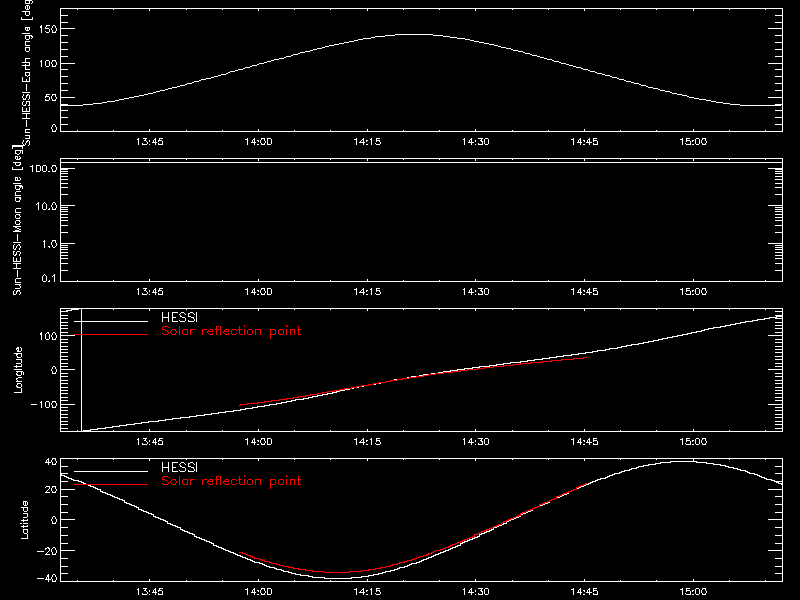Viewport: 800px width, 600px height.
Task: Click 14:00 time tick under Latitude plot
Action: coord(258,592)
